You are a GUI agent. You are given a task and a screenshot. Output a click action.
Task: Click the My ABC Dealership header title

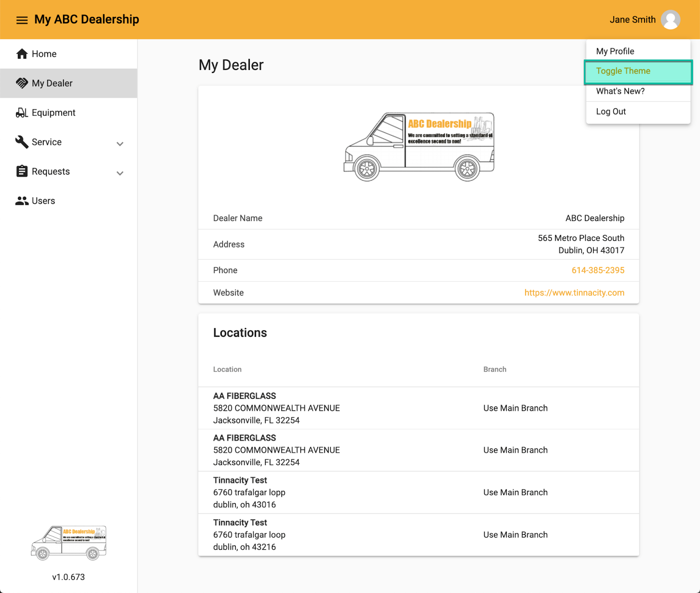[87, 20]
